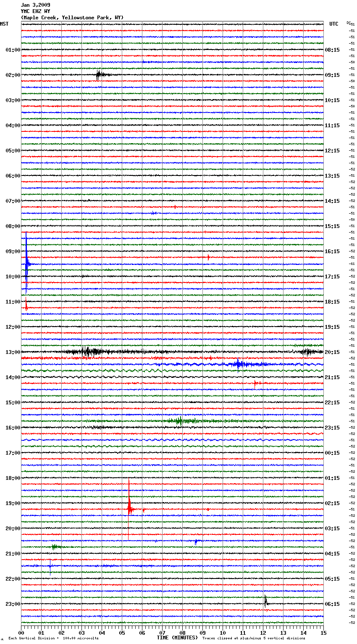Click the 08:15 UTC time label
Screen dimensions: 357x644
pos(332,50)
